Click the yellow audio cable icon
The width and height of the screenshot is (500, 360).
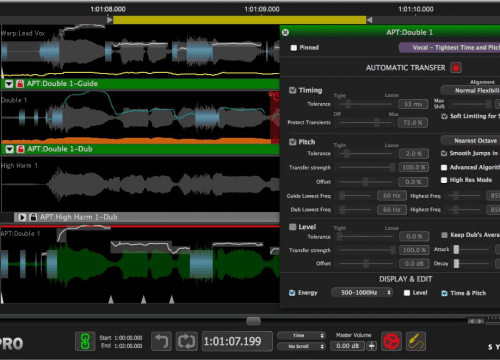point(416,341)
